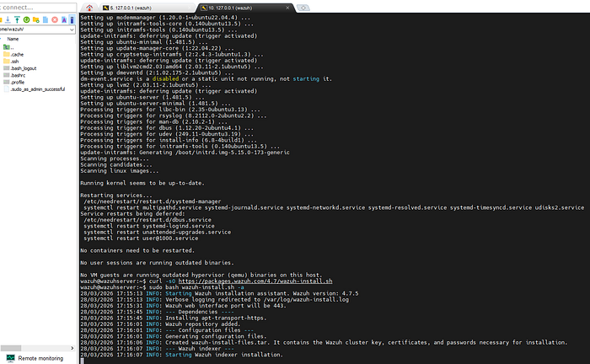Open the packages.wazuh.com wazuh-install.sh link
Screen dimensions: 590x364
(255, 281)
